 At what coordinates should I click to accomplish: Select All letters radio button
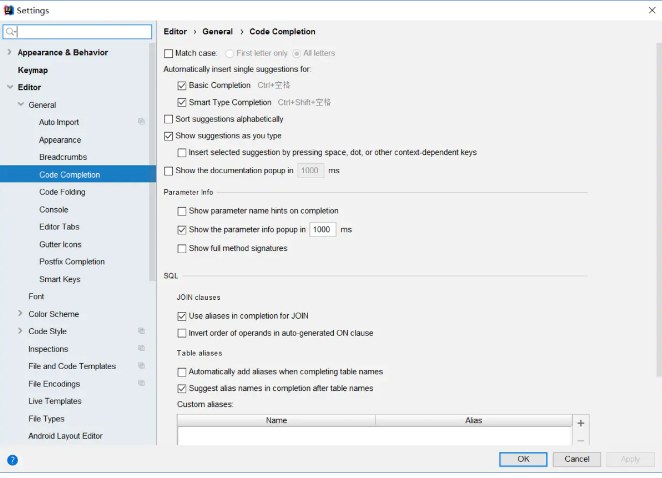click(296, 53)
